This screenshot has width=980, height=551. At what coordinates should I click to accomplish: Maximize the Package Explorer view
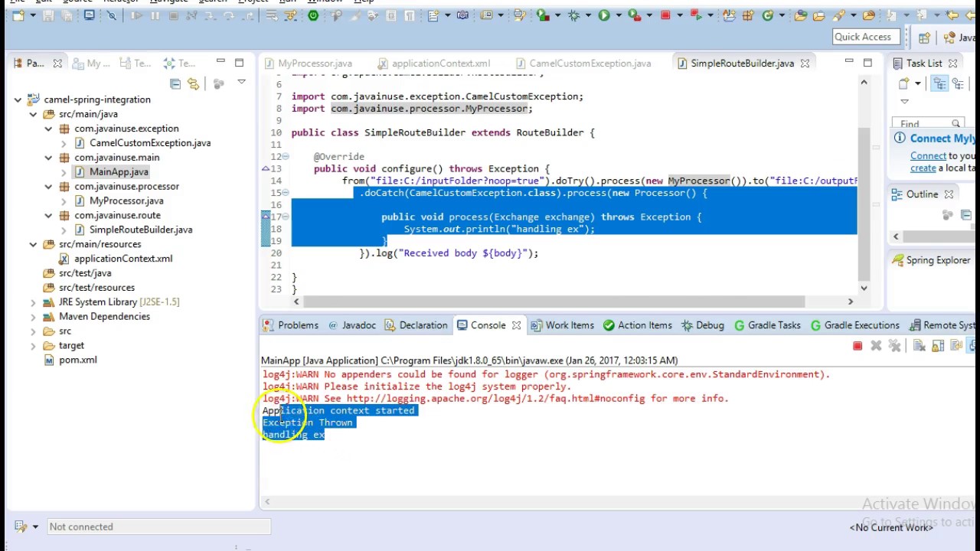point(239,61)
